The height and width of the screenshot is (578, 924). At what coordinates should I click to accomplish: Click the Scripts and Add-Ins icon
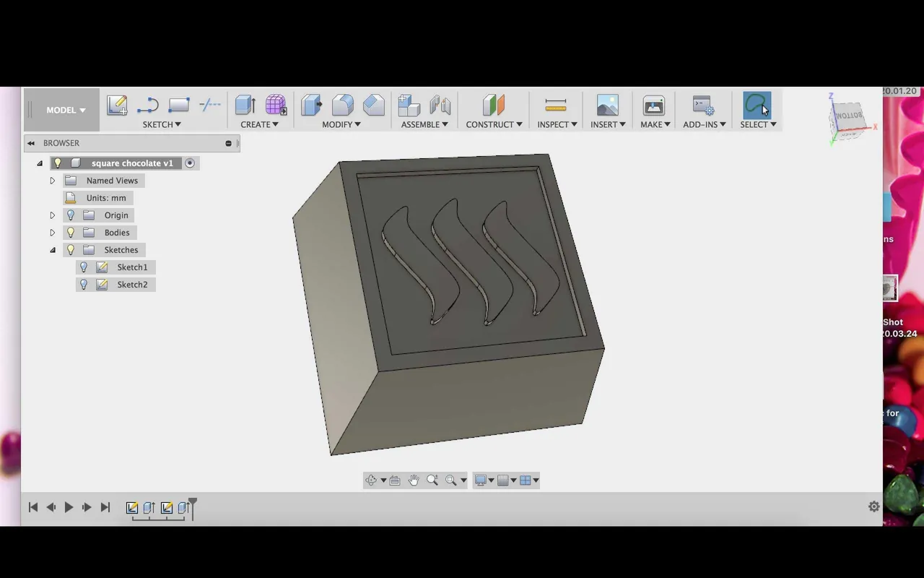pyautogui.click(x=703, y=105)
